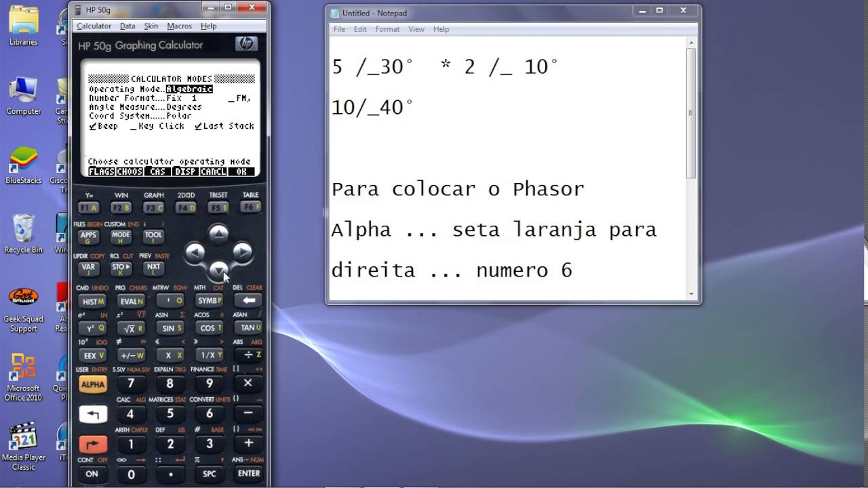Click the ON key on calculator

[92, 474]
